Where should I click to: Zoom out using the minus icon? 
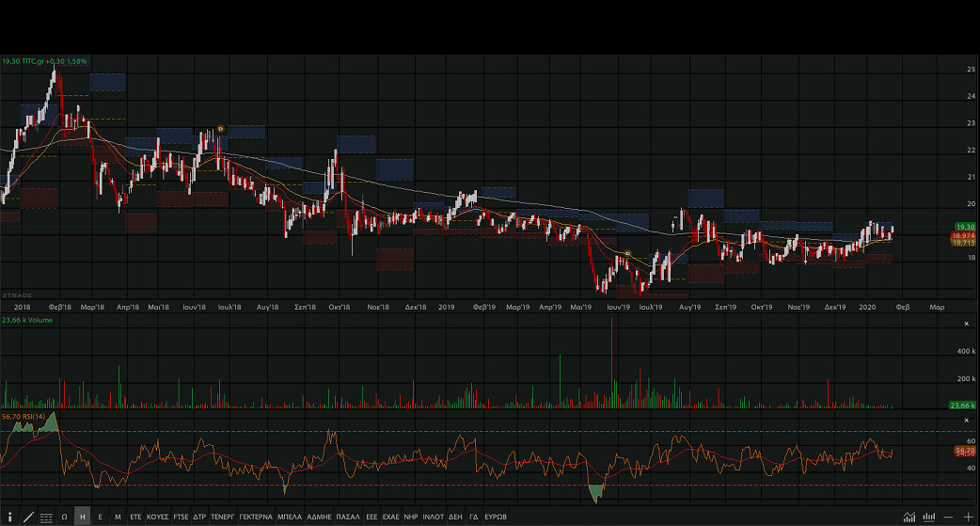949,517
